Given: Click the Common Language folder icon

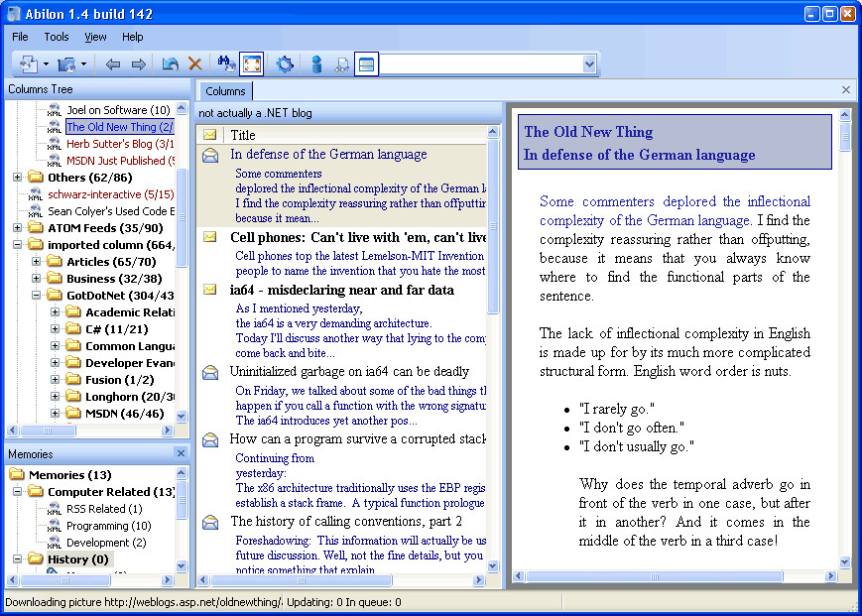Looking at the screenshot, I should click(x=73, y=345).
